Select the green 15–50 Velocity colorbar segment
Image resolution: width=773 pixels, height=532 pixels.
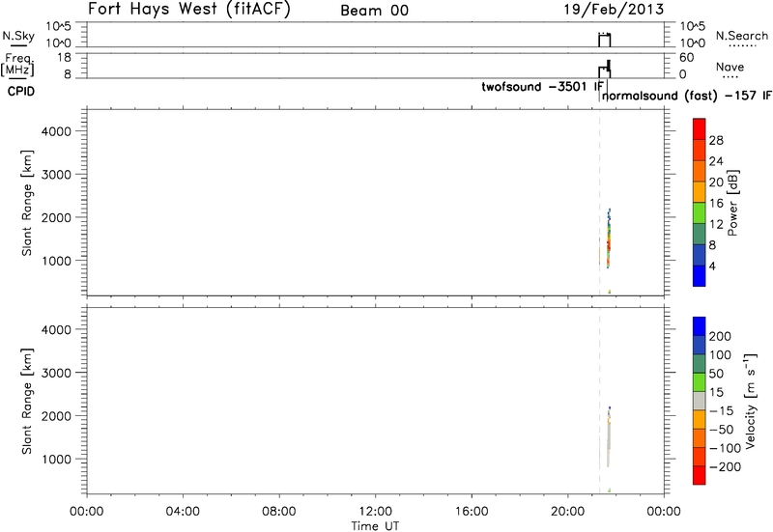point(699,382)
